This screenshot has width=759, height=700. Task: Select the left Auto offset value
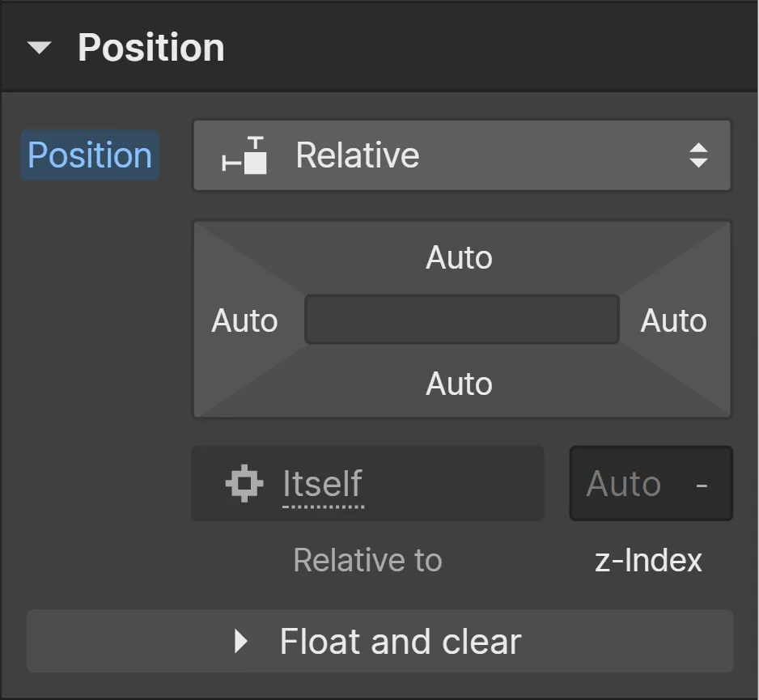click(x=244, y=321)
